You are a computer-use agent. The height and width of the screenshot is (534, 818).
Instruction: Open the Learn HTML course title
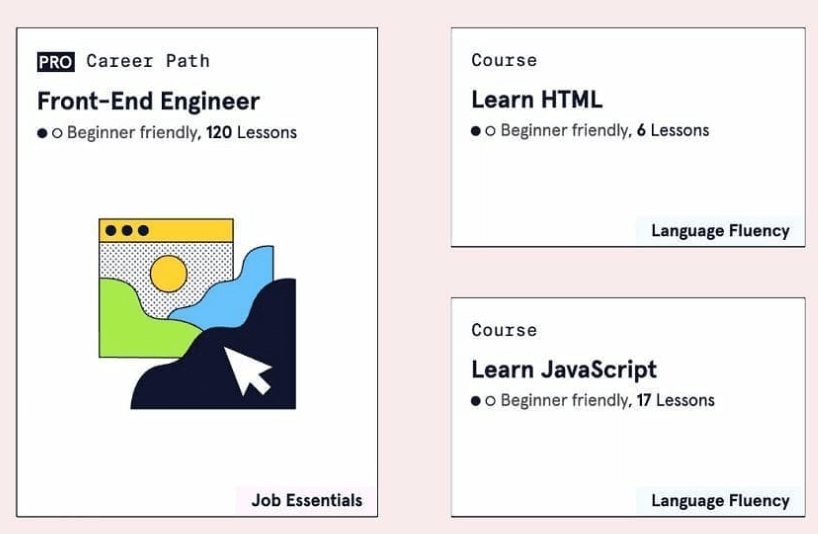tap(537, 100)
